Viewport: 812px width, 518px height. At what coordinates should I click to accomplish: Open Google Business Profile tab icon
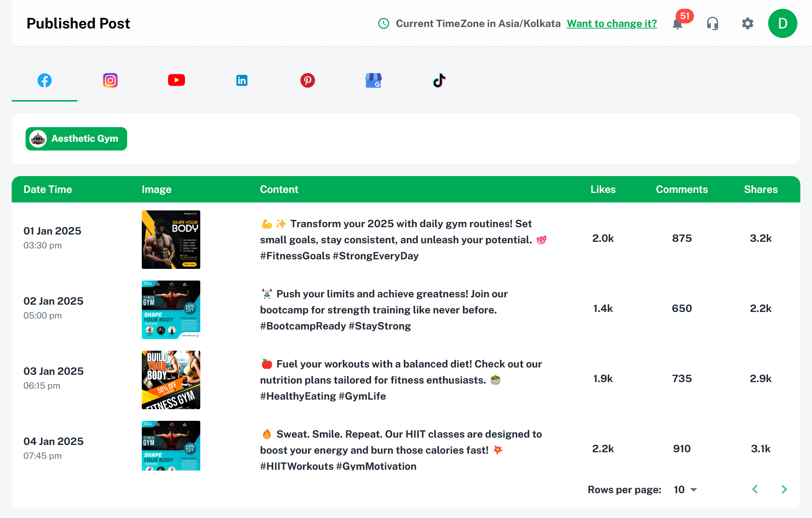tap(373, 80)
